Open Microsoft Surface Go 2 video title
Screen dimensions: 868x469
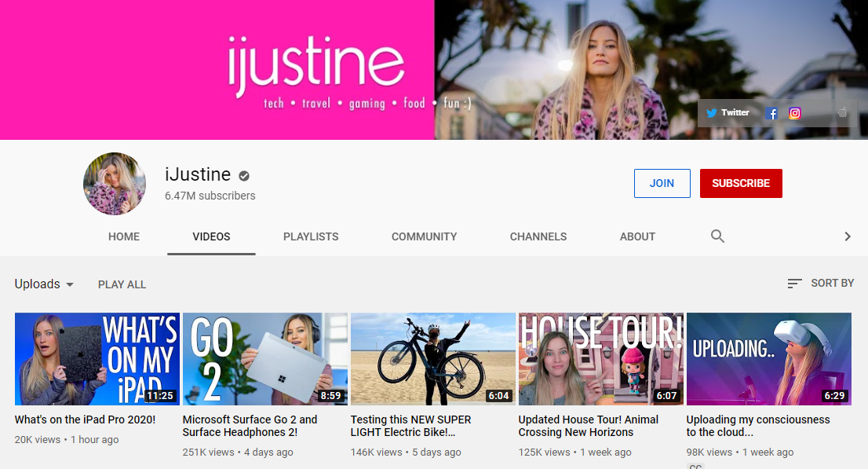(250, 426)
